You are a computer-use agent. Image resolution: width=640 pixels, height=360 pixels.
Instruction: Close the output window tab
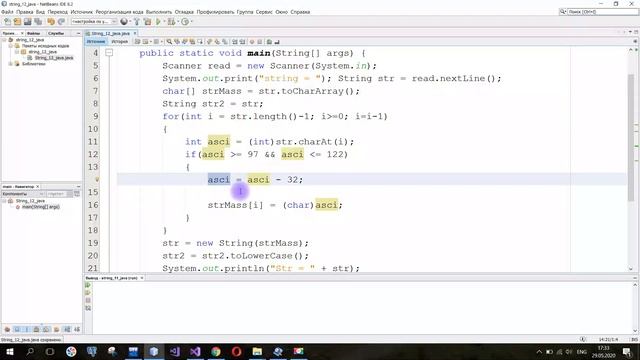pyautogui.click(x=142, y=278)
